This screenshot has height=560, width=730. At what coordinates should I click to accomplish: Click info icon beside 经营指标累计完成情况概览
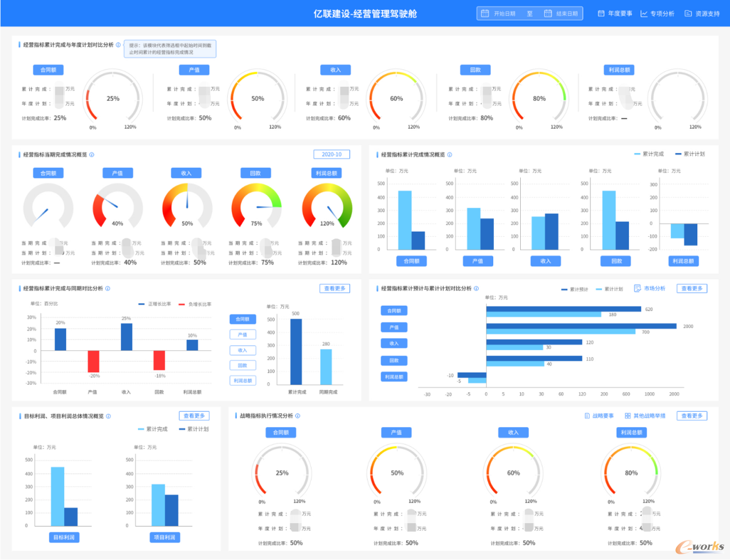tap(449, 155)
